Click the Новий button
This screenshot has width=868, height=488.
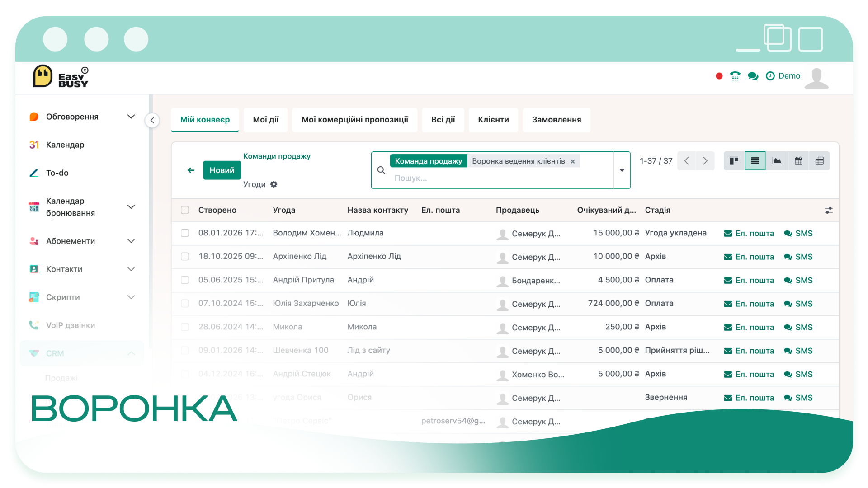pyautogui.click(x=222, y=170)
